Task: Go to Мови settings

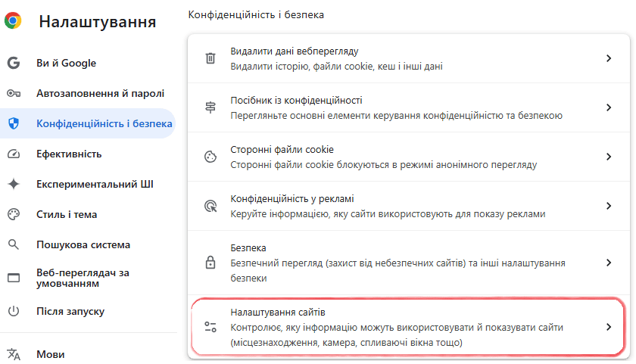Action: (x=50, y=354)
